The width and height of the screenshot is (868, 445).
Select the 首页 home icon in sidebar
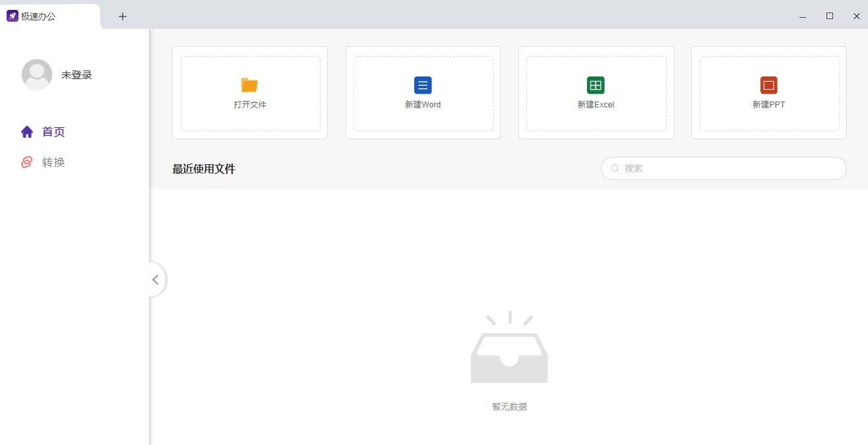(x=26, y=131)
